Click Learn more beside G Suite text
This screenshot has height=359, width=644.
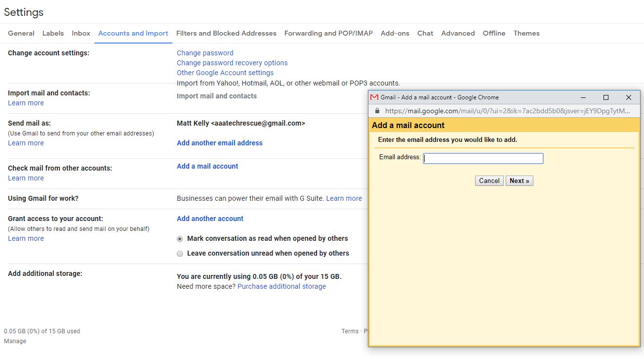coord(344,198)
